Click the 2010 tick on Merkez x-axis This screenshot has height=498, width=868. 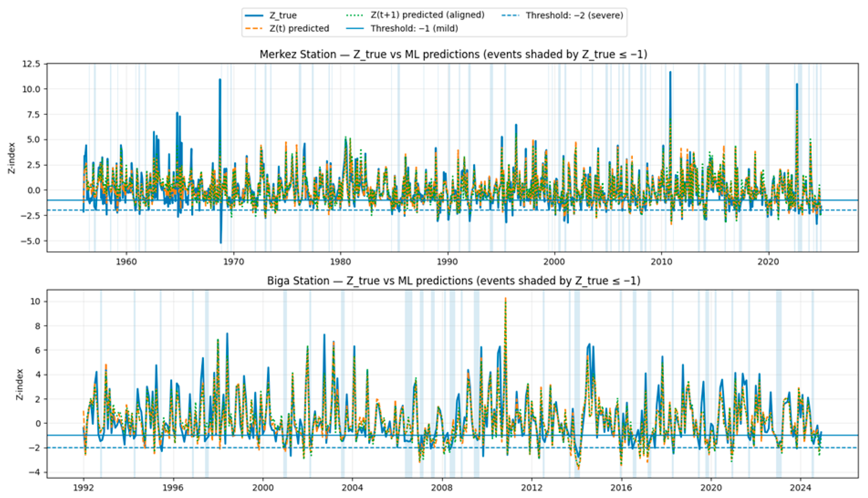[x=662, y=262]
